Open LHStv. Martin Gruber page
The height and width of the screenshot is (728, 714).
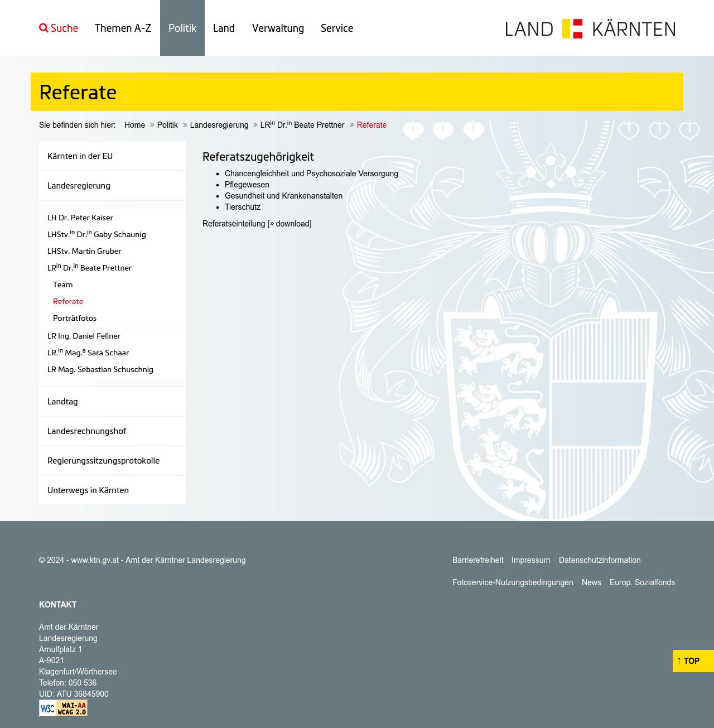(x=84, y=251)
